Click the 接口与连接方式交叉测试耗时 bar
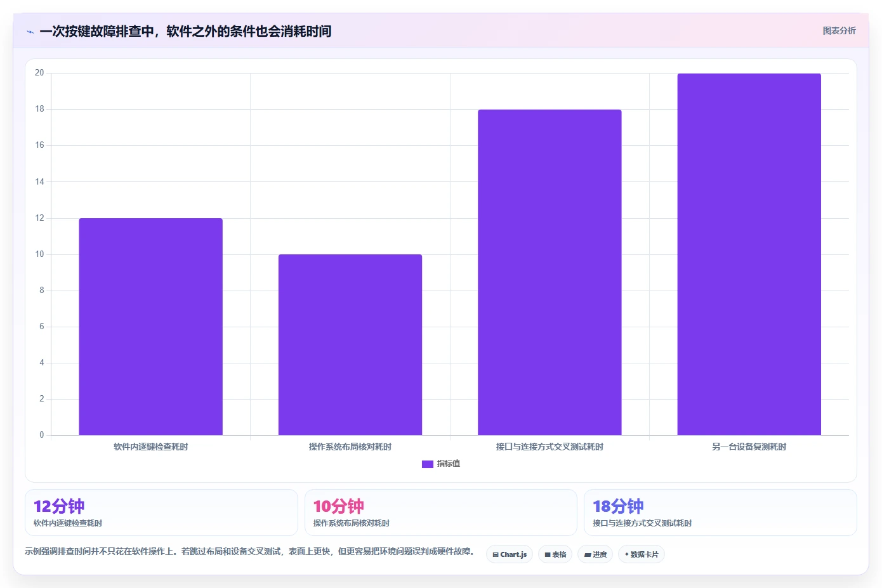882x588 pixels. coord(550,272)
